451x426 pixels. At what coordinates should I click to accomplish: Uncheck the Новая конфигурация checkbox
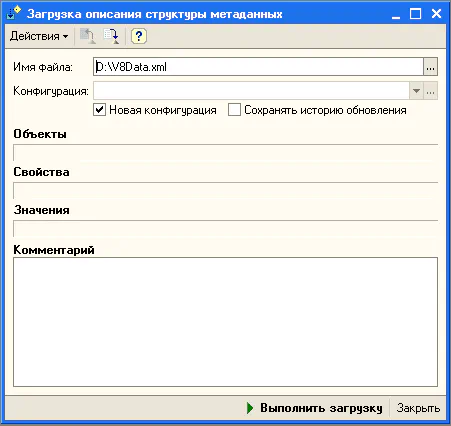coord(99,110)
